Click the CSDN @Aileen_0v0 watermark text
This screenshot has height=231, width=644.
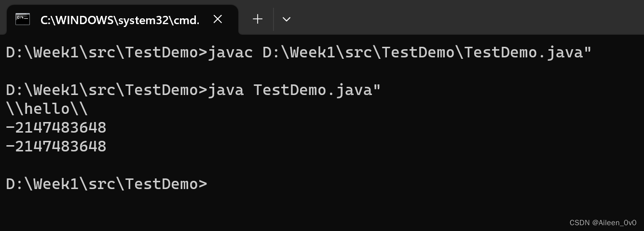pyautogui.click(x=603, y=222)
